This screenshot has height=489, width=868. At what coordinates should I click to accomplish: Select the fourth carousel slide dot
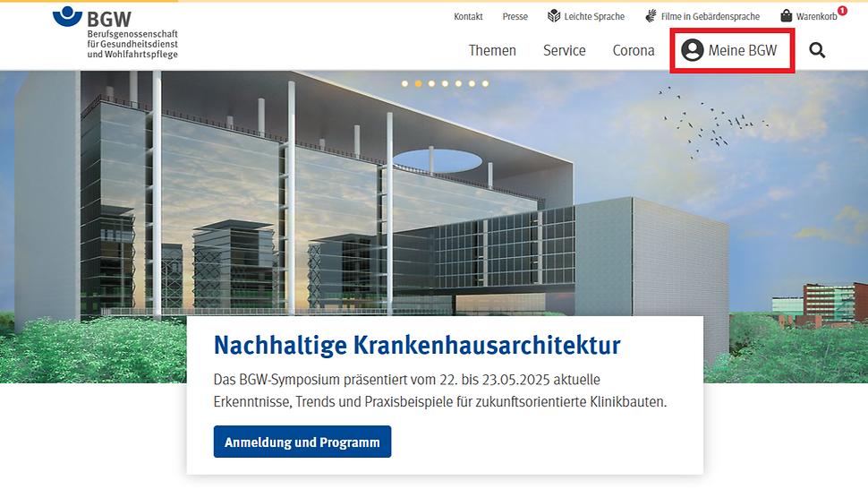point(445,83)
